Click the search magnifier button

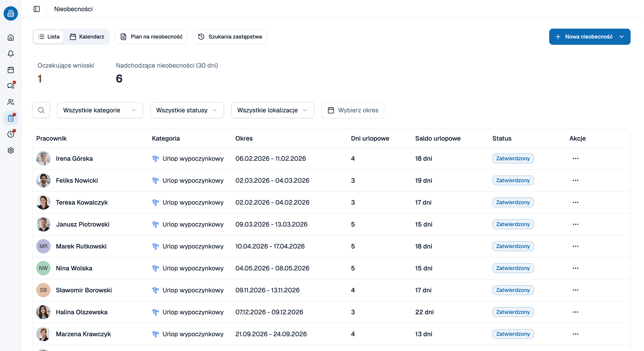click(x=41, y=110)
